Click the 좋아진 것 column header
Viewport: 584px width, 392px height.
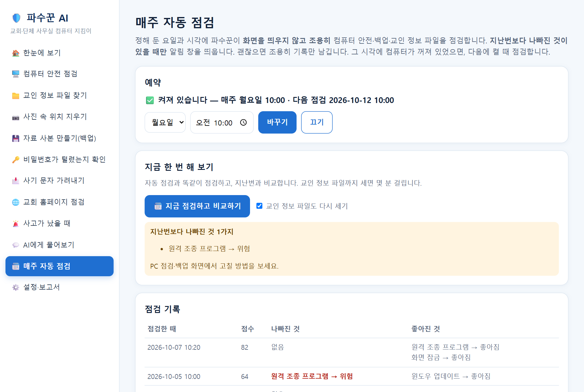426,329
